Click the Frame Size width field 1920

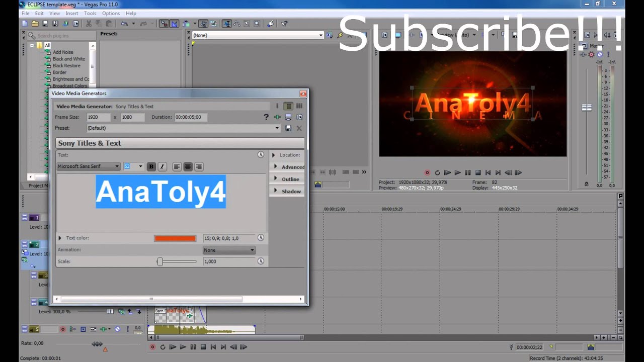[98, 117]
